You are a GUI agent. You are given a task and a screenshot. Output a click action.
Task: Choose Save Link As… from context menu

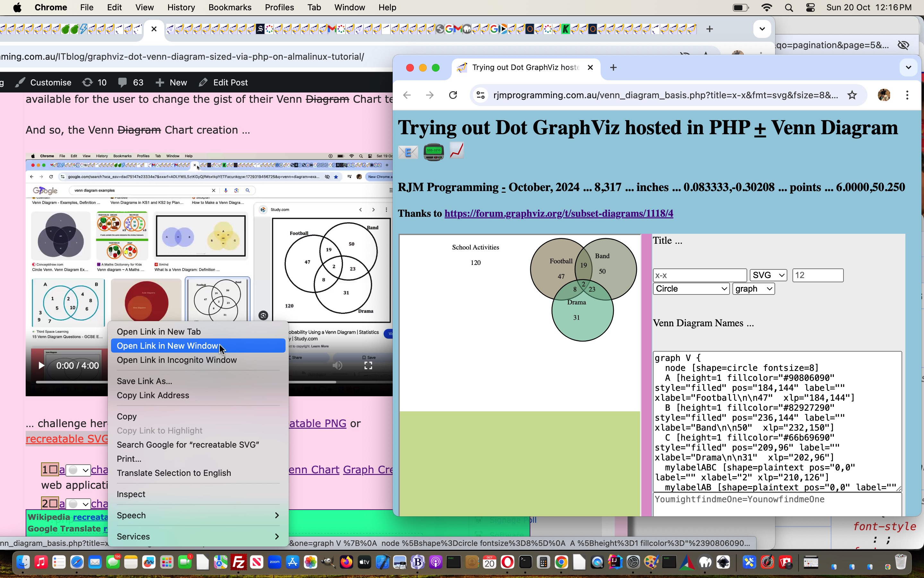[x=198, y=381]
